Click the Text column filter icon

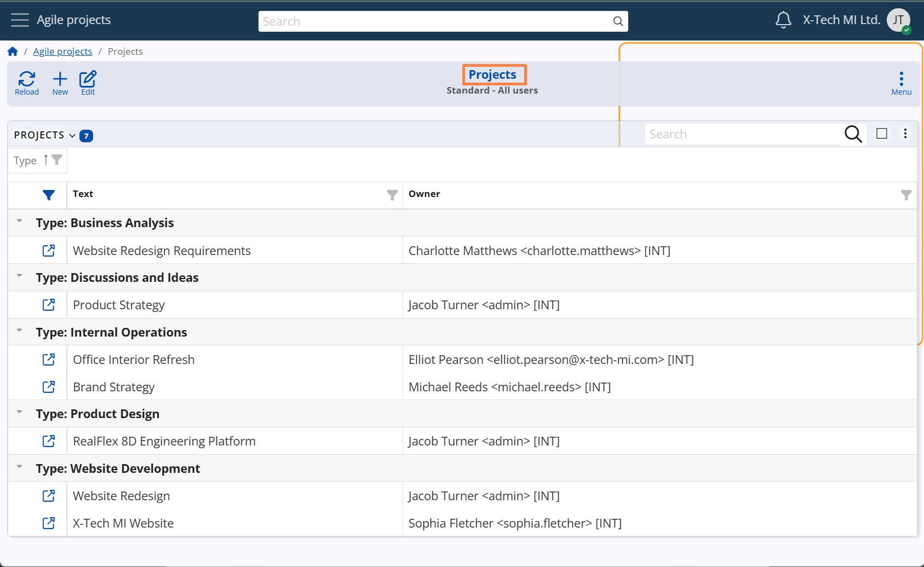click(392, 195)
